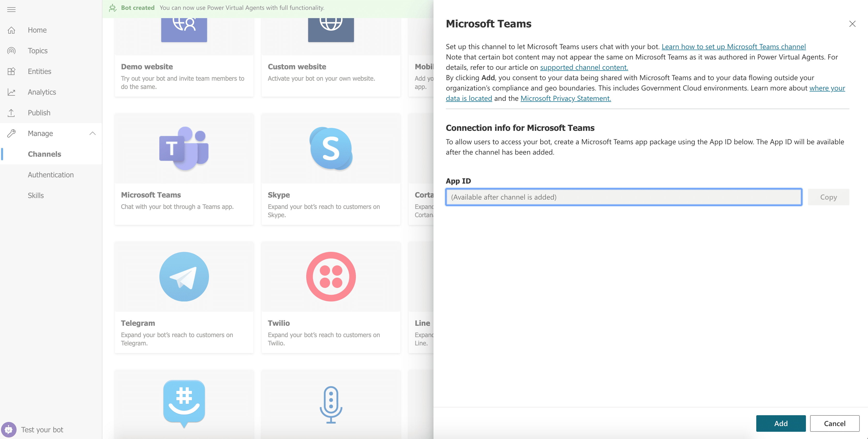Click the Cancel button
This screenshot has width=868, height=439.
(835, 423)
